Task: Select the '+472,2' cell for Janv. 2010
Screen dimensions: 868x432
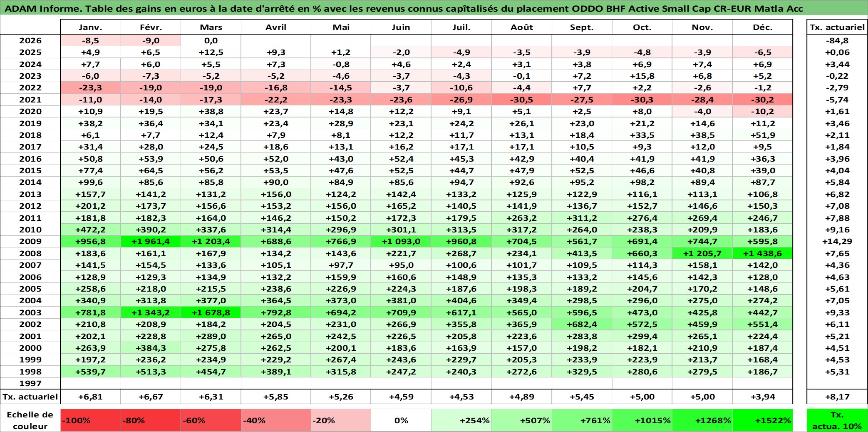Action: [x=91, y=230]
